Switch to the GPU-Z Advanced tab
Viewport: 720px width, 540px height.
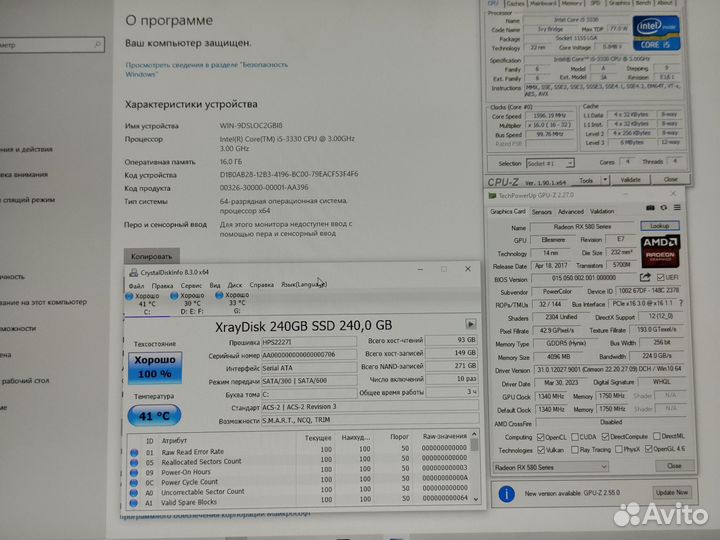pyautogui.click(x=571, y=212)
